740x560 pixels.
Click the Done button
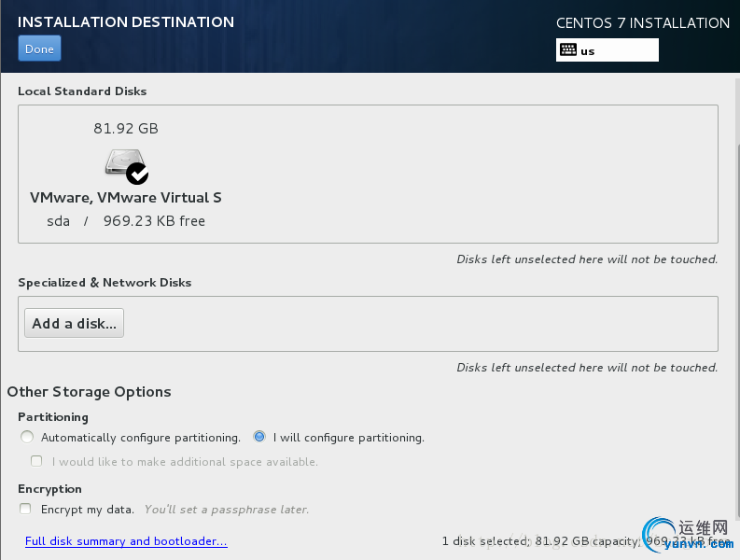39,49
